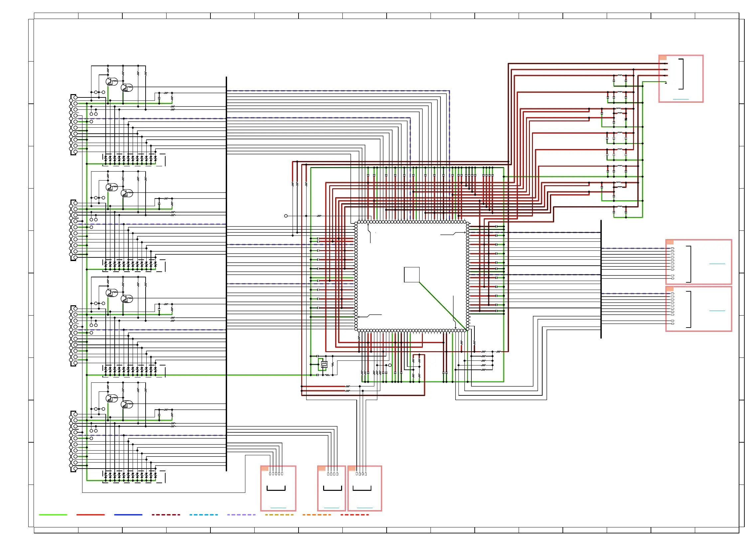Select the purple dashed legend line
Image resolution: width=754 pixels, height=560 pixels.
click(241, 514)
